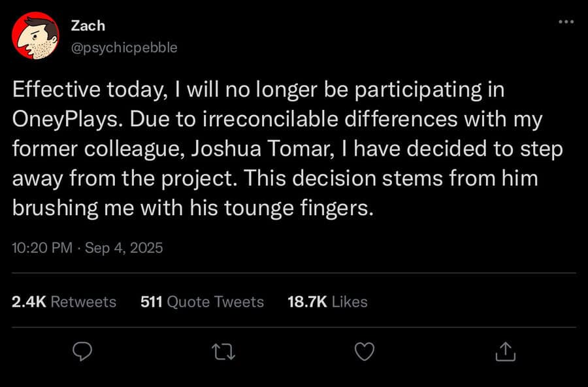Visit the @psychicpebble handle
Image resolution: width=588 pixels, height=387 pixels.
[x=124, y=48]
